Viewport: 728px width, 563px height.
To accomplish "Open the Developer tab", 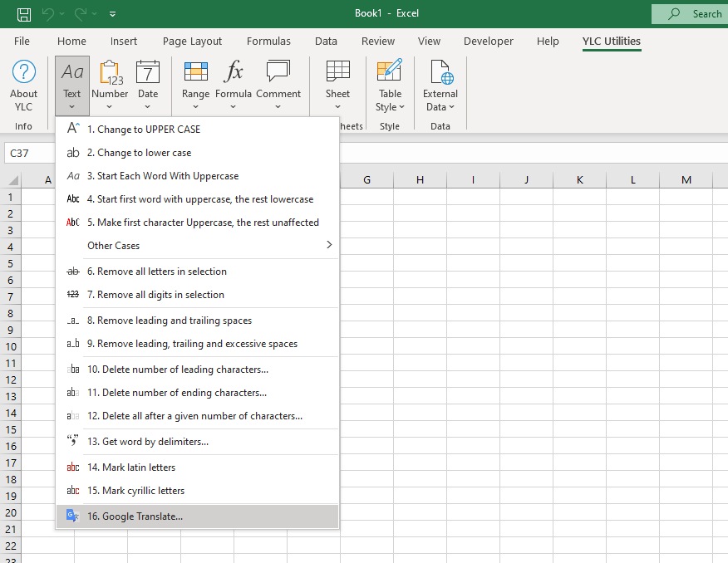I will pos(489,42).
